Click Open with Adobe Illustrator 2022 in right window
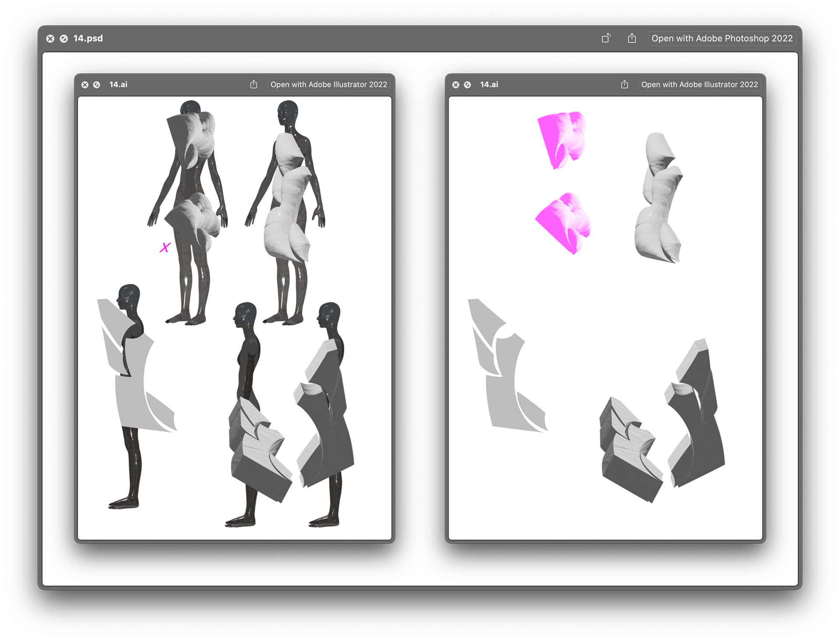 (699, 84)
